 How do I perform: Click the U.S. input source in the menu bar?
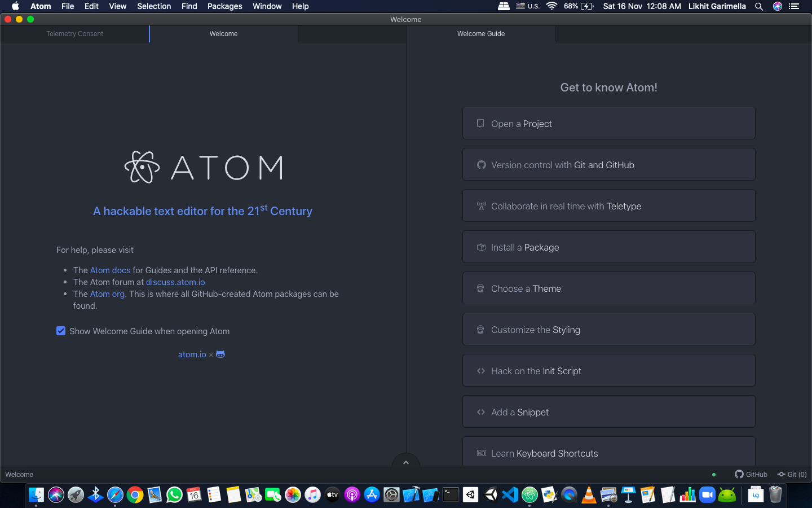point(528,6)
